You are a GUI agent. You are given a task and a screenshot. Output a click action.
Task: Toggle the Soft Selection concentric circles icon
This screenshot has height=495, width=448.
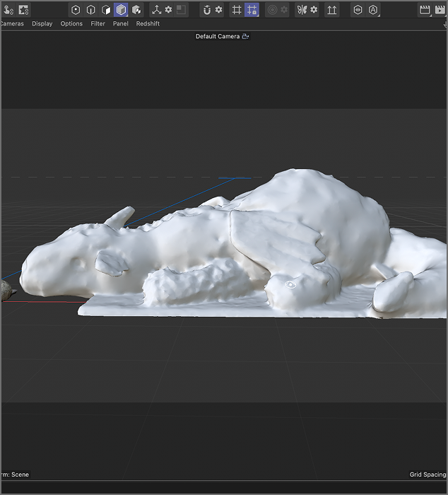[272, 10]
